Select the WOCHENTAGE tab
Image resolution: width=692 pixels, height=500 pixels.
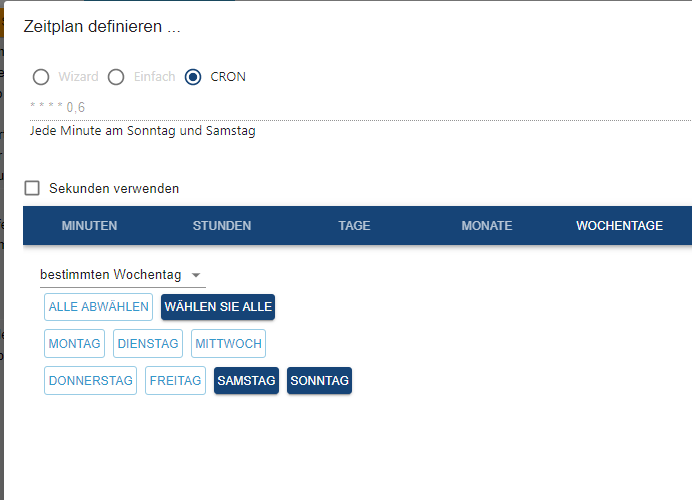pos(619,226)
